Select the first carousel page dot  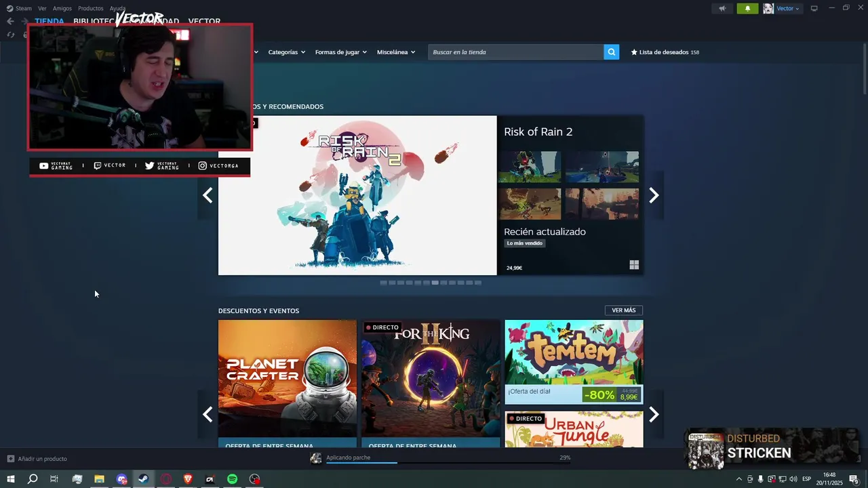tap(384, 283)
